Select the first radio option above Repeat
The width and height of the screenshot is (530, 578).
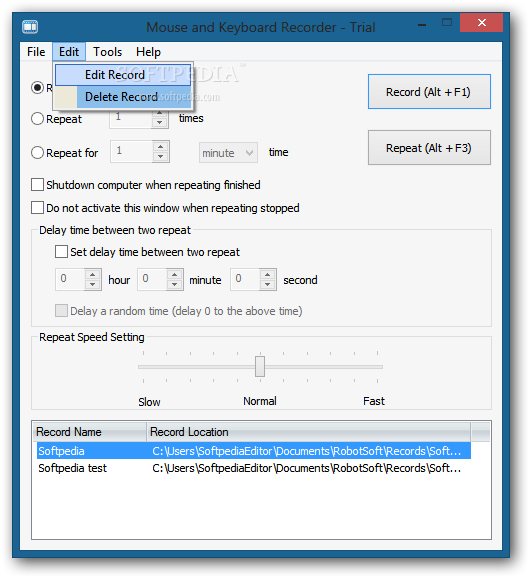[38, 88]
